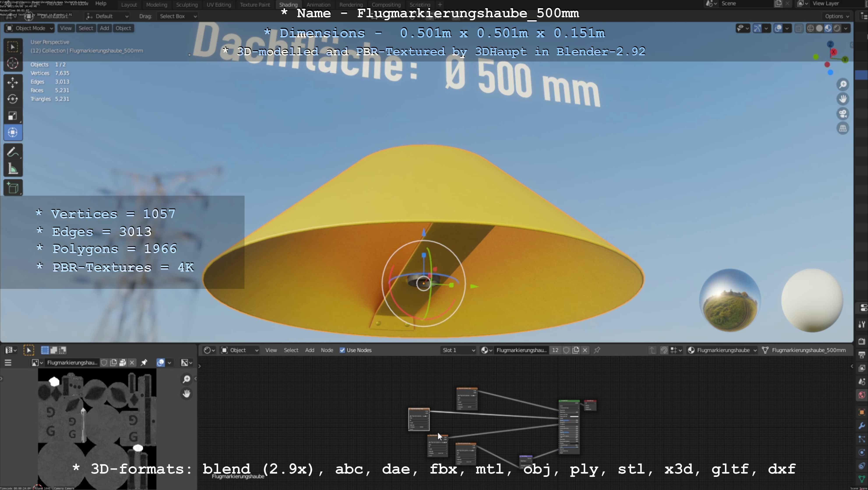Switch to the UV Editing workspace tab
Image resolution: width=868 pixels, height=490 pixels.
219,5
